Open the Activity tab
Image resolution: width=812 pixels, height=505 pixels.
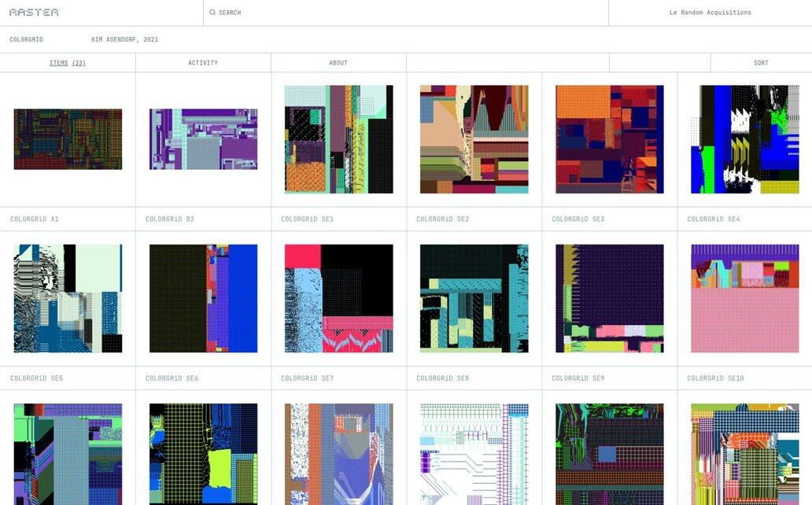click(203, 63)
